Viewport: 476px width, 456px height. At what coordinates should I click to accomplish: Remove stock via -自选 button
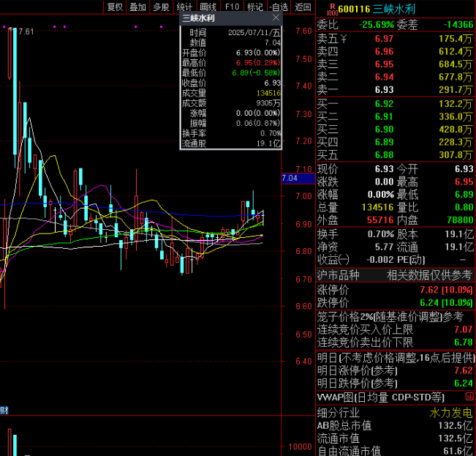click(279, 7)
